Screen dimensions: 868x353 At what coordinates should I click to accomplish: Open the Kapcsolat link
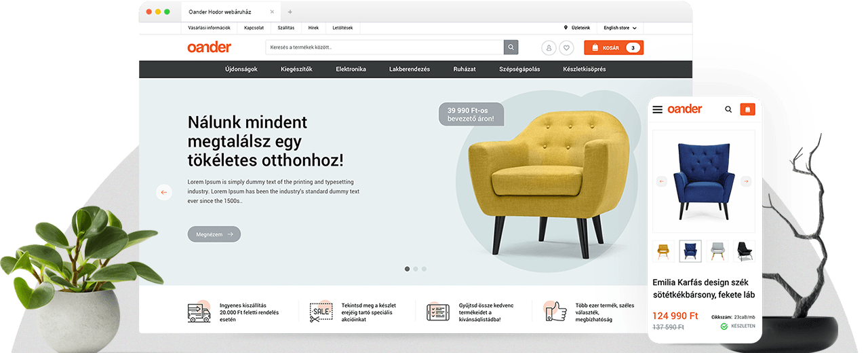pyautogui.click(x=254, y=28)
